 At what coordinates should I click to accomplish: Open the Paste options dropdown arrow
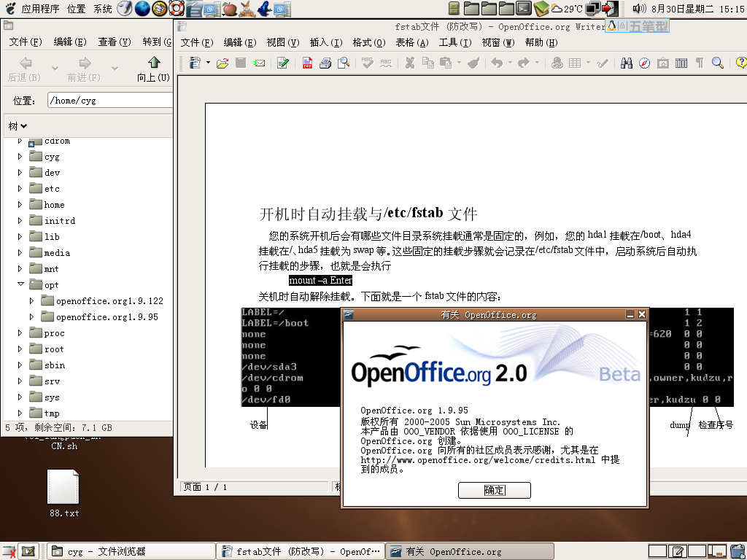pos(460,63)
